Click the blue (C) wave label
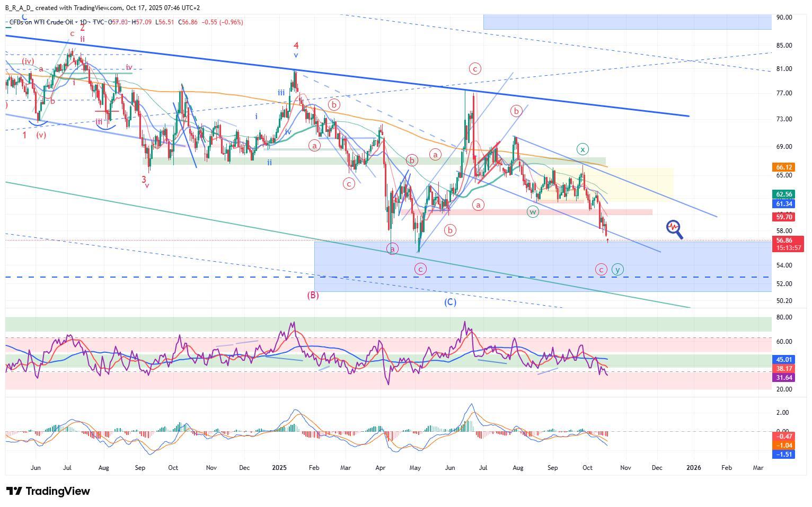 tap(449, 302)
